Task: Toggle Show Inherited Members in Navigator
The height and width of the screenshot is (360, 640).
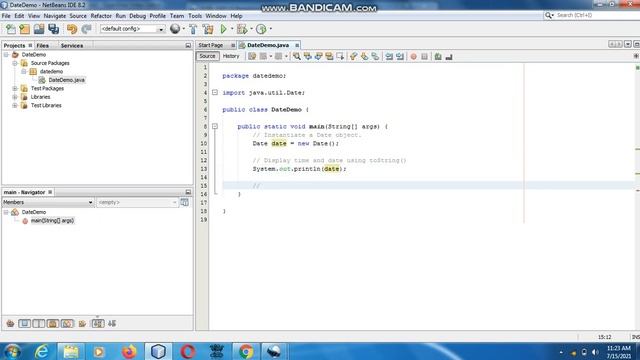Action: point(10,324)
